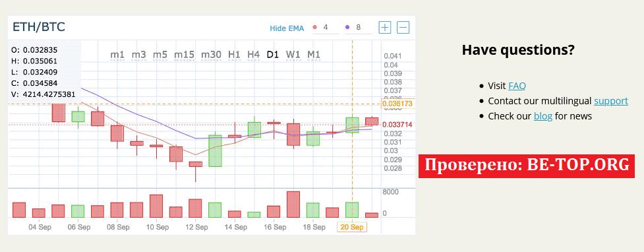The height and width of the screenshot is (252, 644).
Task: Open the blog link
Action: (543, 116)
